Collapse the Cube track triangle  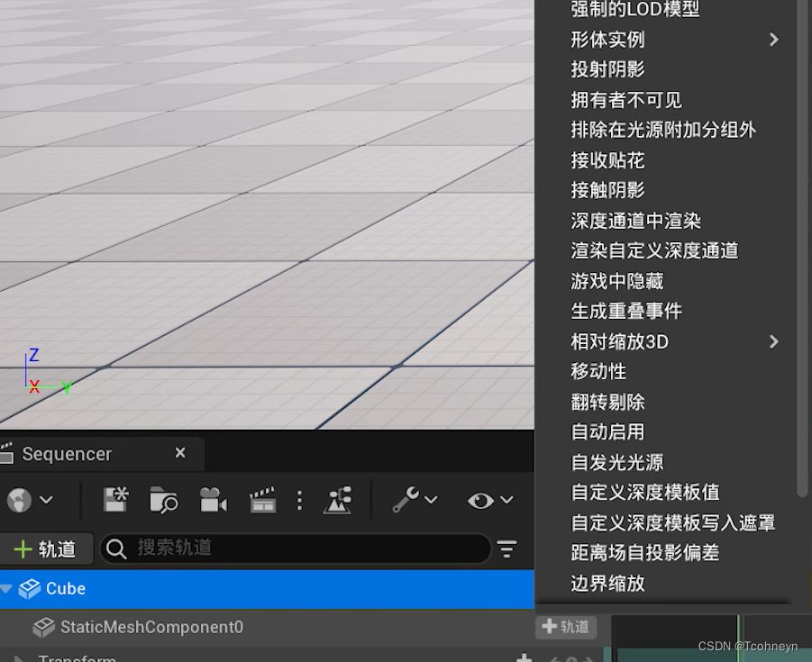click(x=6, y=589)
